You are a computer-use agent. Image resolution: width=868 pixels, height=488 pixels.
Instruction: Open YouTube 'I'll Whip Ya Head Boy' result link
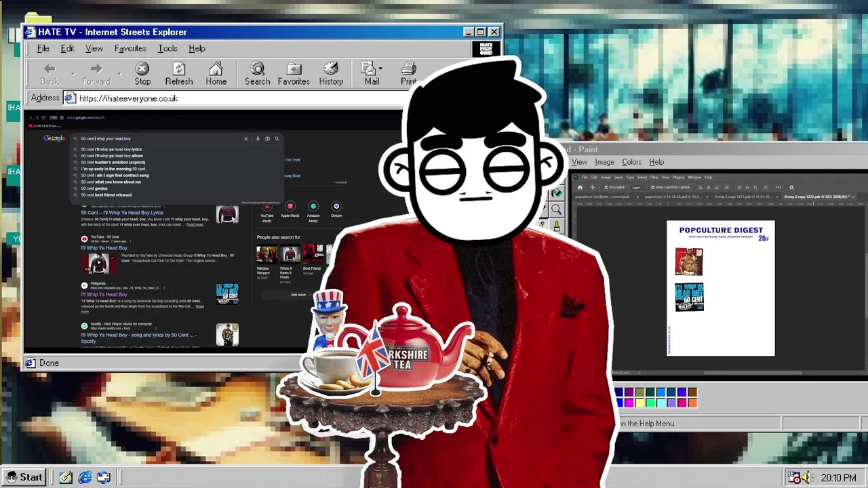pyautogui.click(x=104, y=248)
